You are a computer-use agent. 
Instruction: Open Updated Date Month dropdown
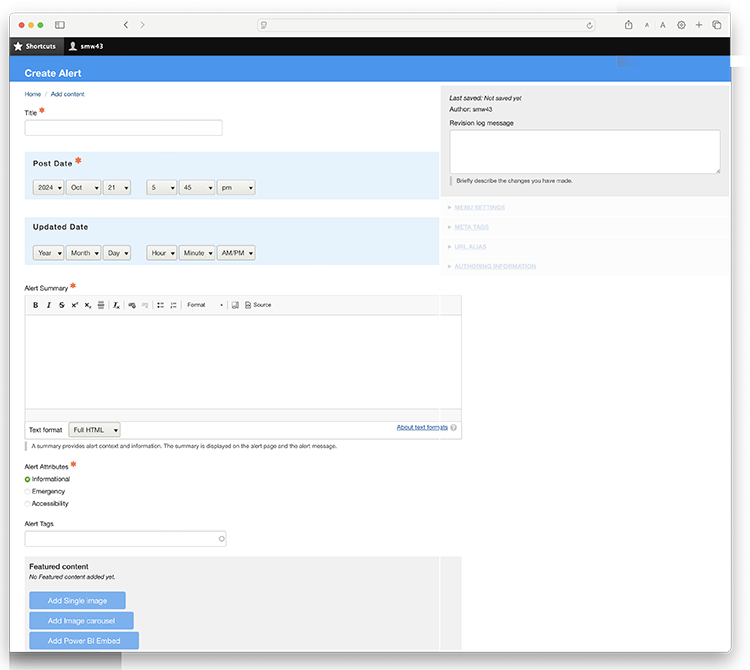[83, 253]
